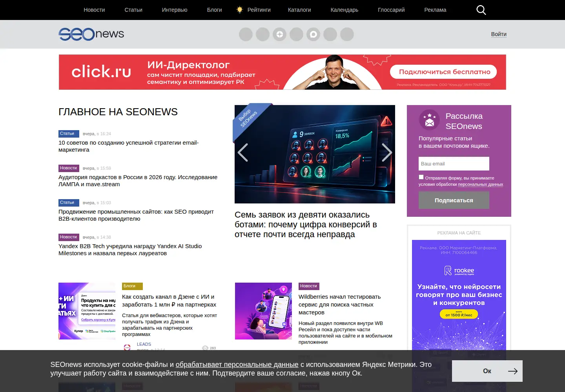Open the Рейтинги menu item
565x392 pixels.
coord(259,10)
